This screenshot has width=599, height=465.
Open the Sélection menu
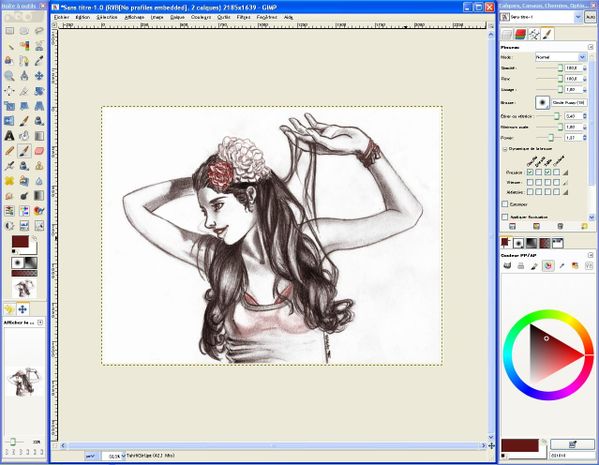click(107, 17)
